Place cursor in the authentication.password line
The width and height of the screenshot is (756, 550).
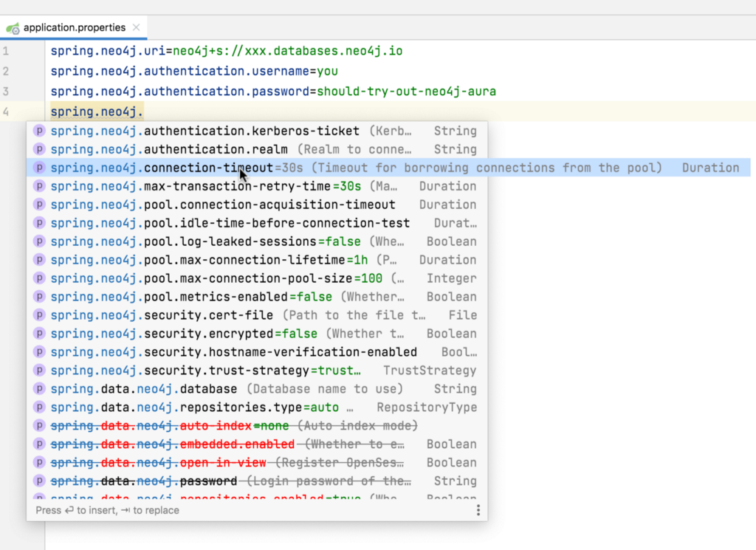(x=273, y=92)
